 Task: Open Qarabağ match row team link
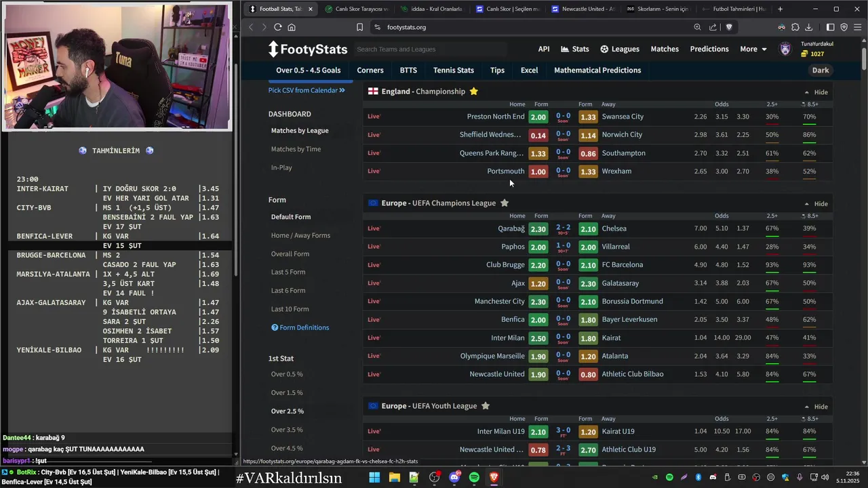click(x=511, y=228)
